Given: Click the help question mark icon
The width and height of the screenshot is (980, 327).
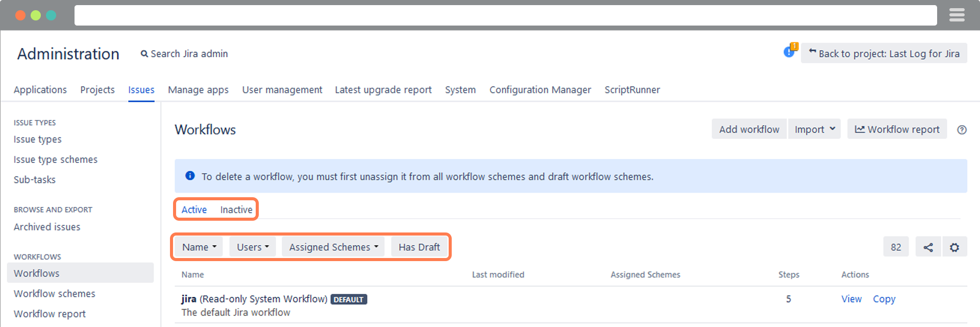Looking at the screenshot, I should point(962,130).
